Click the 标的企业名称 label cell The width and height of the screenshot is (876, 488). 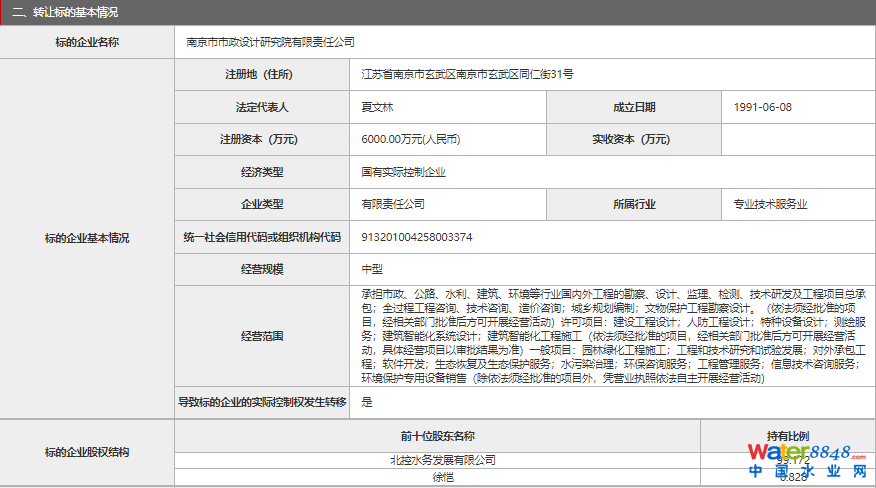click(x=87, y=42)
